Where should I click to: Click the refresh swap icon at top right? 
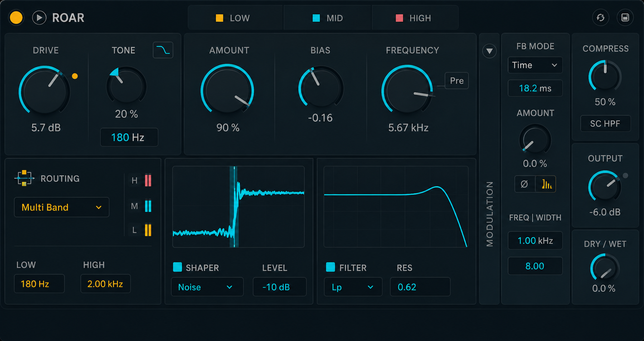coord(600,18)
